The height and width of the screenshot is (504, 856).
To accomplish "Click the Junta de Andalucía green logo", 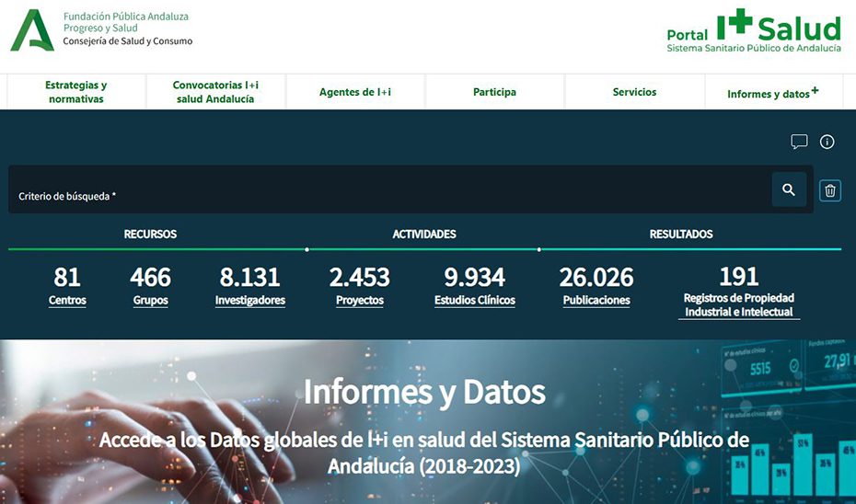I will pyautogui.click(x=32, y=30).
